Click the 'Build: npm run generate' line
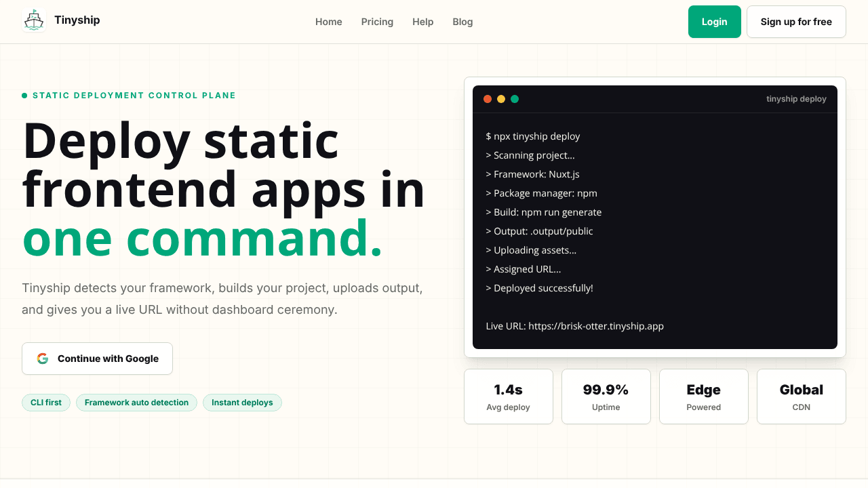Screen dimensions: 868x488 (x=544, y=212)
